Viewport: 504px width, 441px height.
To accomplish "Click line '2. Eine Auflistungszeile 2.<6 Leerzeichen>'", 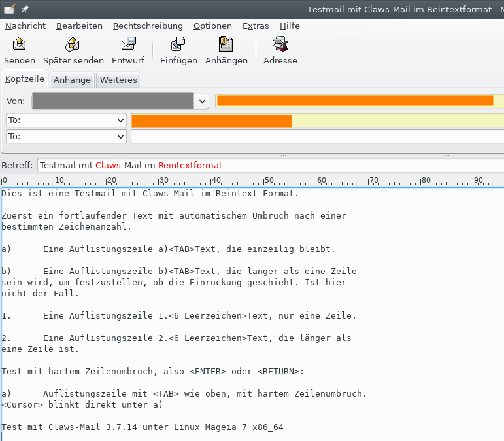I will (176, 338).
